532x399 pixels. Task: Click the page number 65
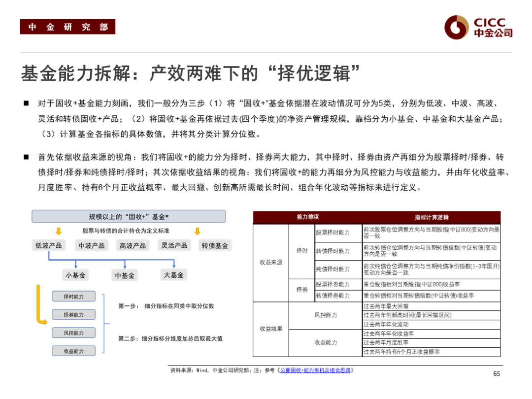point(497,373)
